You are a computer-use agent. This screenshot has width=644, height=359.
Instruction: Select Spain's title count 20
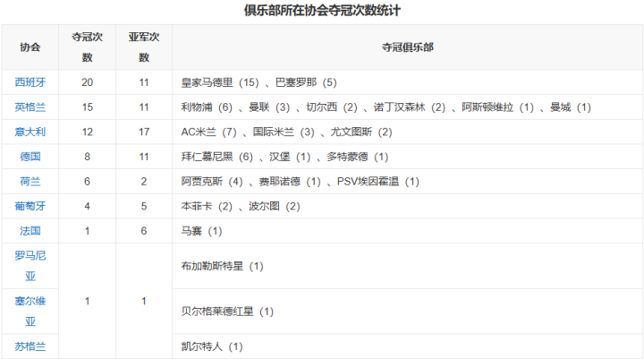(87, 82)
